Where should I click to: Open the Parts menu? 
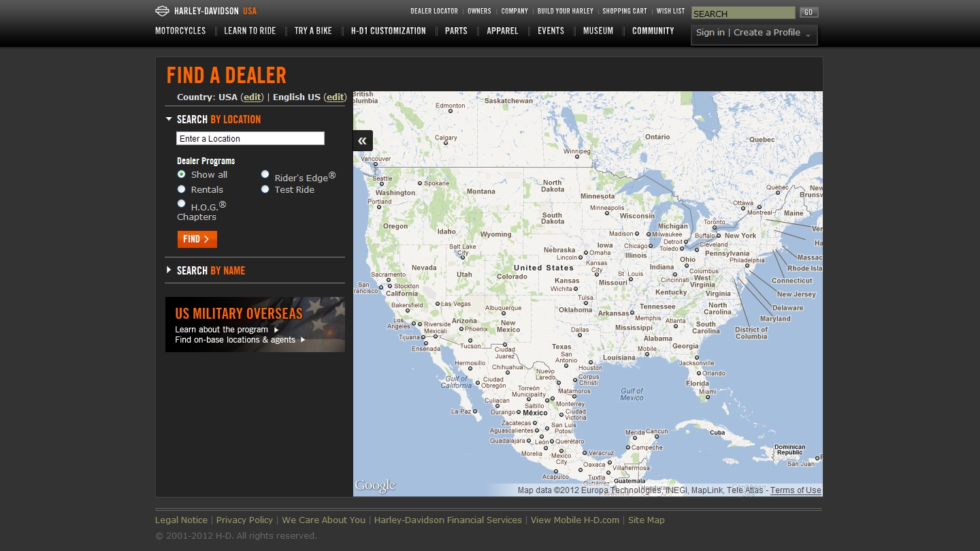coord(456,31)
